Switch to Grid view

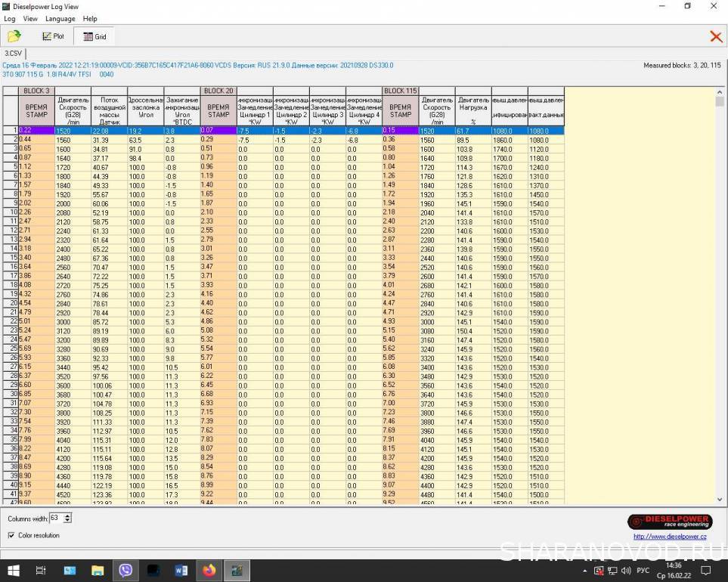point(94,36)
